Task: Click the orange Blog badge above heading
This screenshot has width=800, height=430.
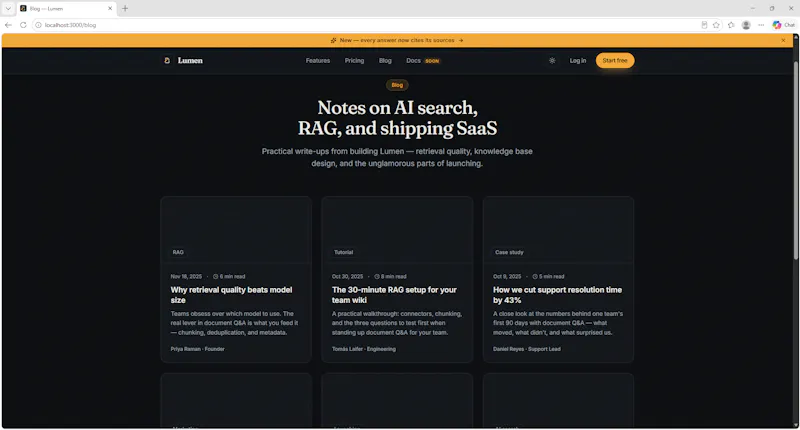Action: click(x=397, y=85)
